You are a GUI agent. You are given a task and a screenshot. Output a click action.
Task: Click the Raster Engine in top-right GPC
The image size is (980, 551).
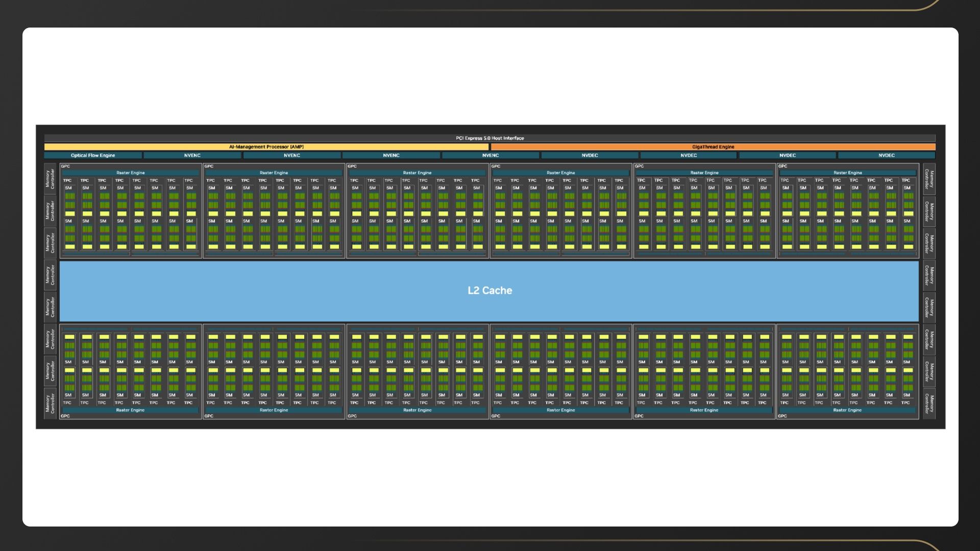(x=848, y=173)
